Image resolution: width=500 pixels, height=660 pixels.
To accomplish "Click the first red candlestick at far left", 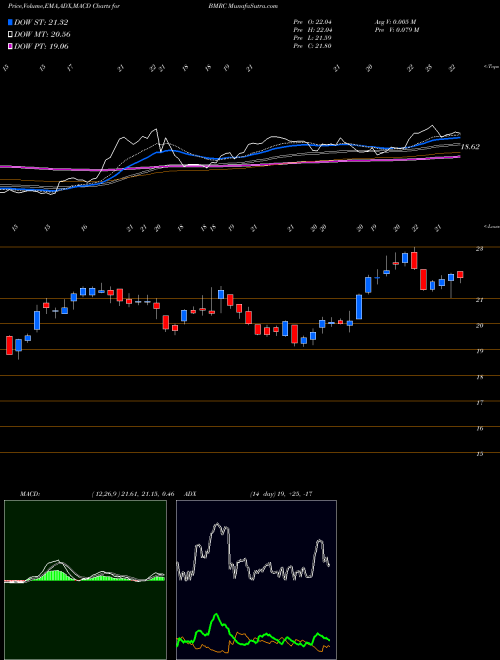I will (9, 345).
